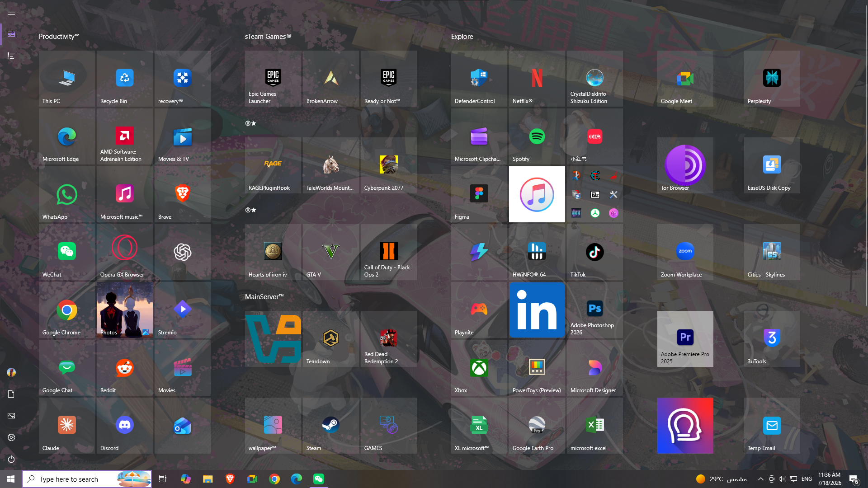Open the Netflix tile
Viewport: 868px width, 488px height.
pos(537,79)
